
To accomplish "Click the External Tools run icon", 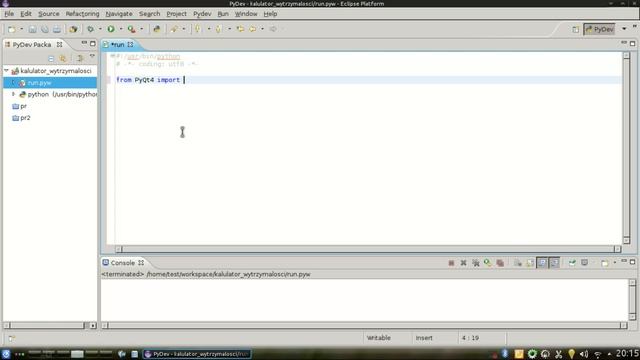I will 131,29.
